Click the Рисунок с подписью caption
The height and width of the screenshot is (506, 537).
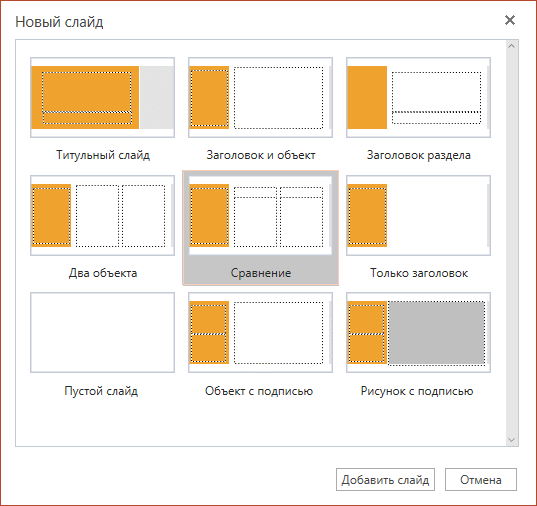pos(417,391)
